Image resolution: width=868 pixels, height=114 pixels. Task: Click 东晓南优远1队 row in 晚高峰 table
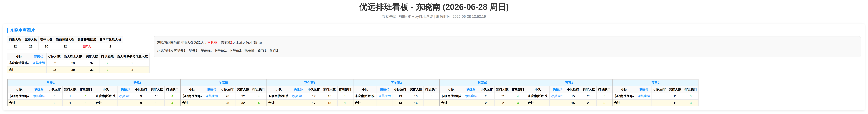click(451, 96)
